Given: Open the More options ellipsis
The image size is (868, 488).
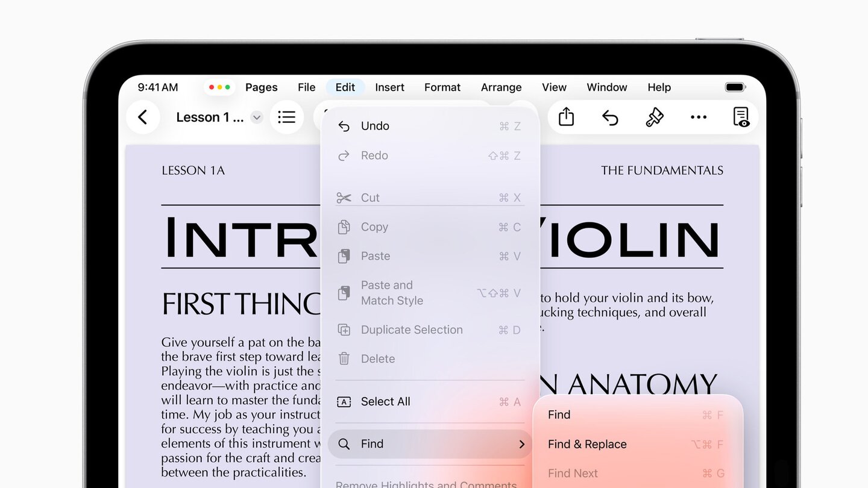Looking at the screenshot, I should (699, 117).
